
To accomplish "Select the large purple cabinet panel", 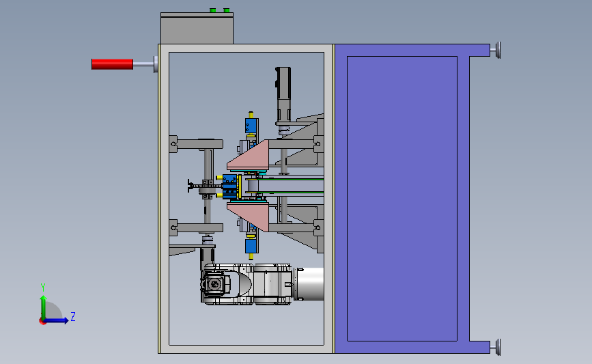I will point(402,199).
